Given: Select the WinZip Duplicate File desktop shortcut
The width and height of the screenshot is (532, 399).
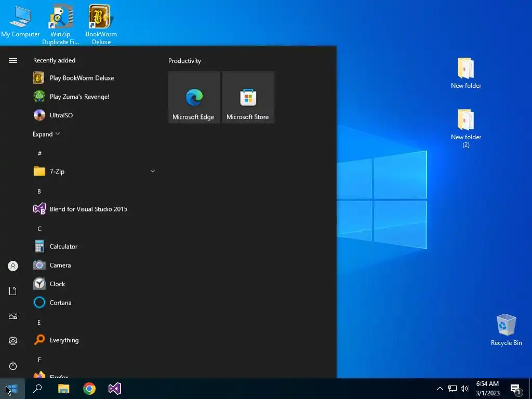Looking at the screenshot, I should [60, 24].
